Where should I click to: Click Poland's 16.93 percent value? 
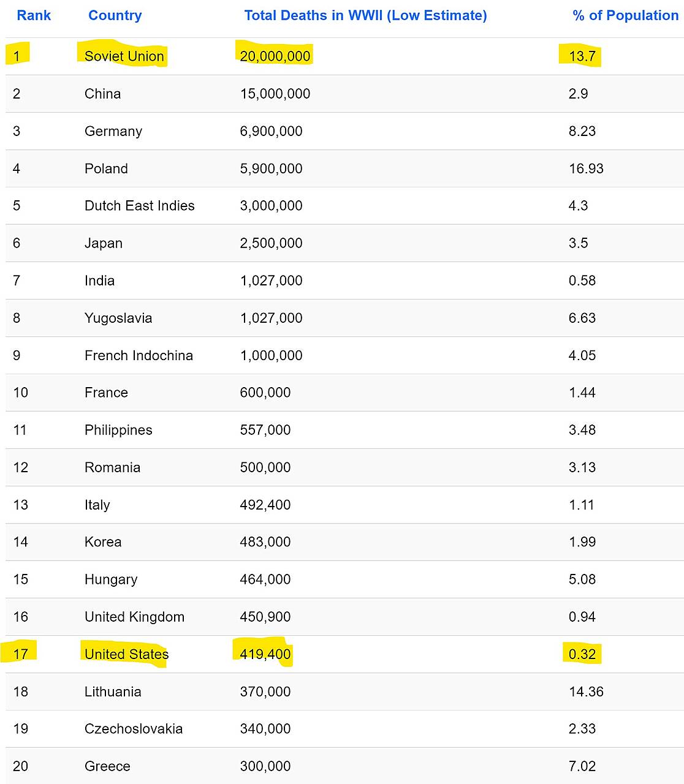[x=586, y=168]
